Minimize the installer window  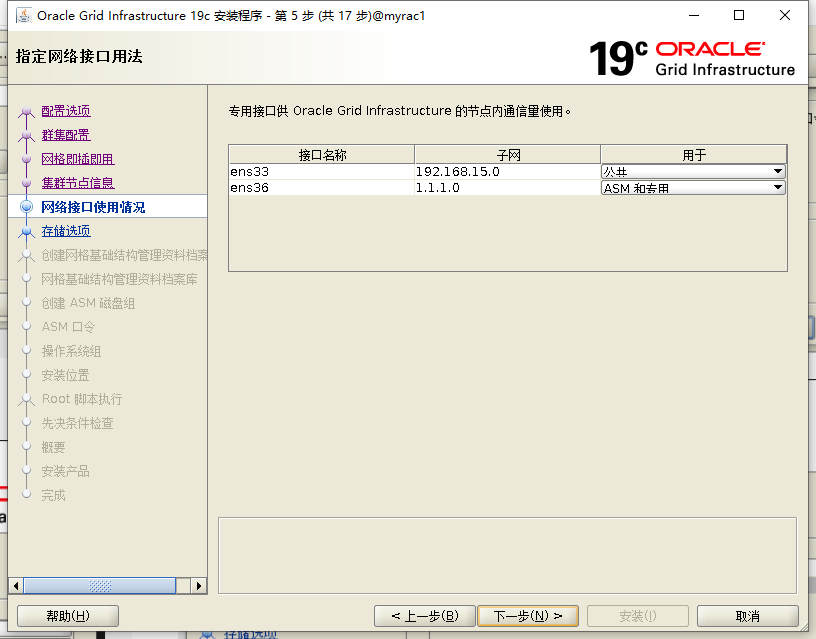[x=694, y=16]
